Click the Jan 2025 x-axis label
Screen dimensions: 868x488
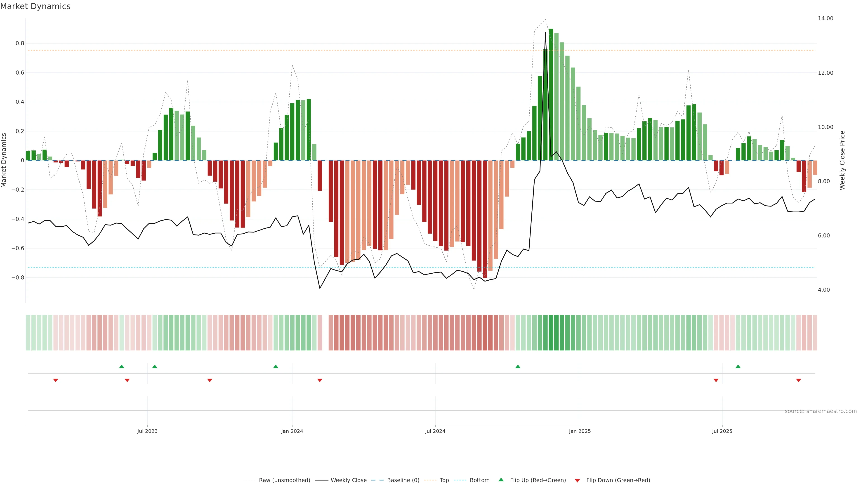click(580, 431)
